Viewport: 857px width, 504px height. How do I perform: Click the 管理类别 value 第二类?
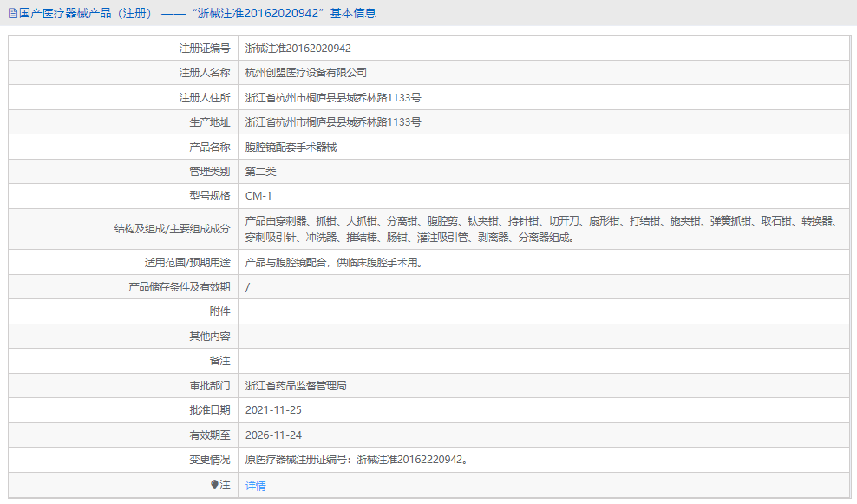pos(262,171)
